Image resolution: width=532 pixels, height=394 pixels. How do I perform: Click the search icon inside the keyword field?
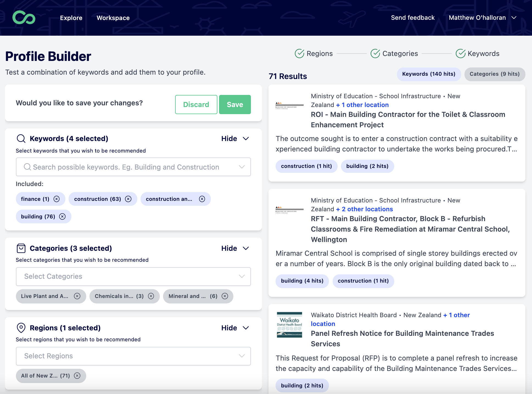pos(27,167)
